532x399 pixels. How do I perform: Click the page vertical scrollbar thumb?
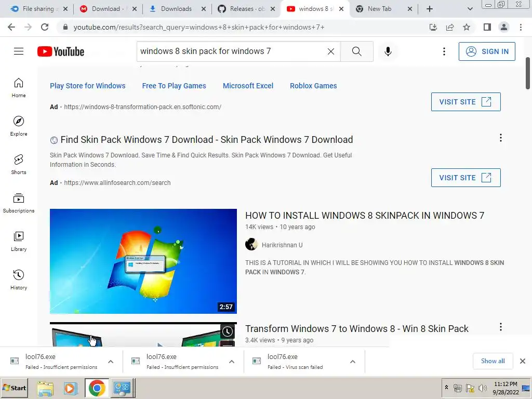(528, 73)
